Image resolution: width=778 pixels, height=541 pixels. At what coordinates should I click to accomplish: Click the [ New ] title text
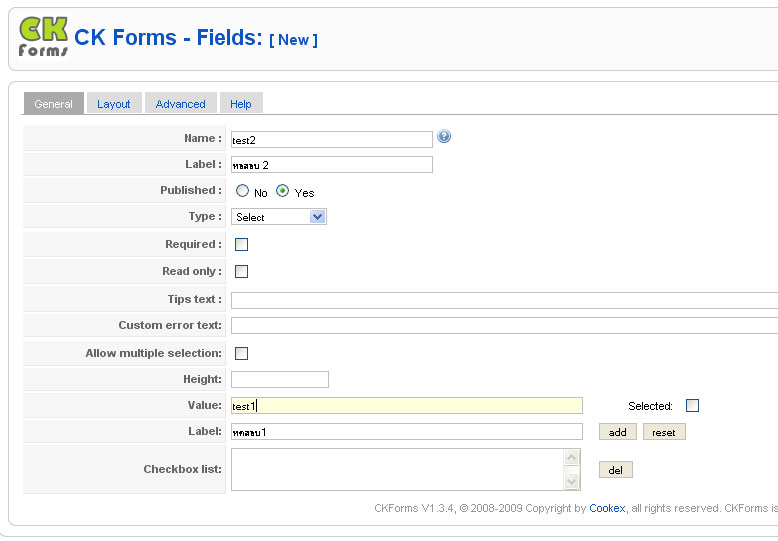293,40
